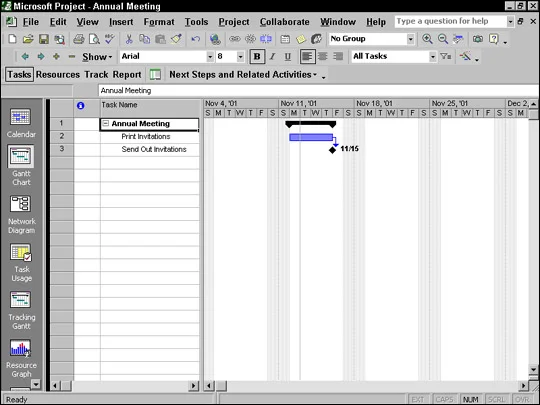The image size is (540, 405).
Task: Open the Collaborate menu
Action: tap(284, 22)
